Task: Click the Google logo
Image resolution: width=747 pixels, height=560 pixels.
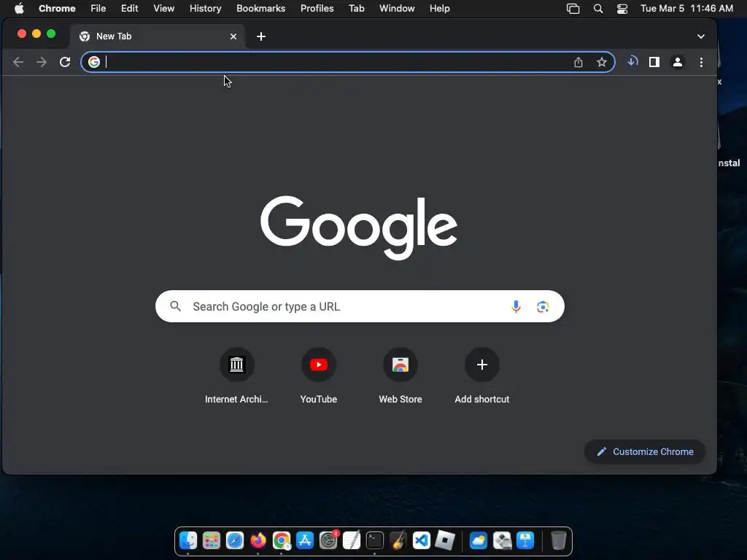Action: [359, 227]
